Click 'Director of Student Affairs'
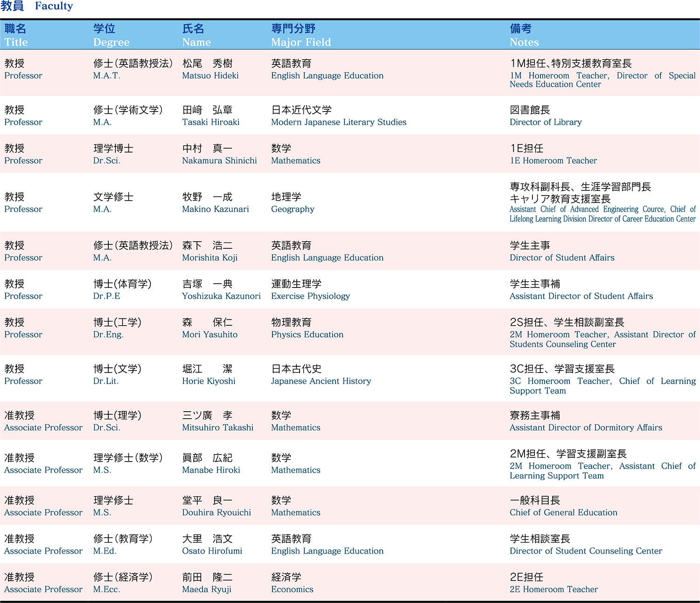 (562, 258)
